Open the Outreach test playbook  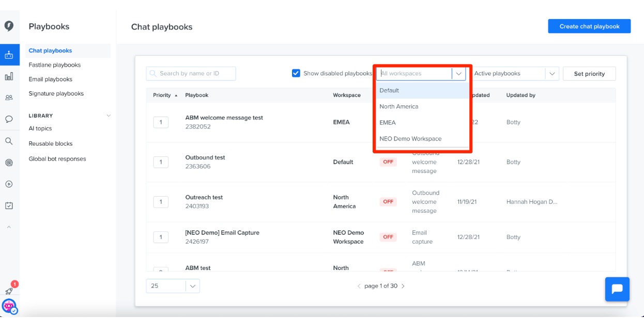click(204, 197)
